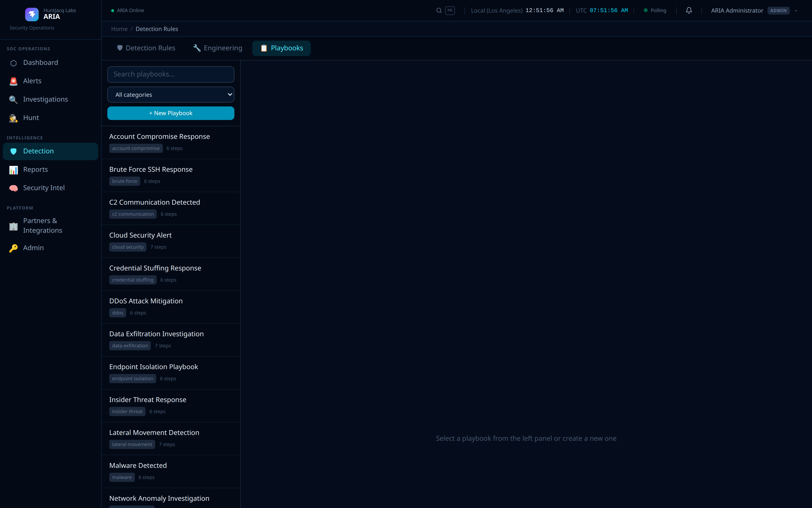812x508 pixels.
Task: Click the + New Playbook button
Action: (x=171, y=113)
